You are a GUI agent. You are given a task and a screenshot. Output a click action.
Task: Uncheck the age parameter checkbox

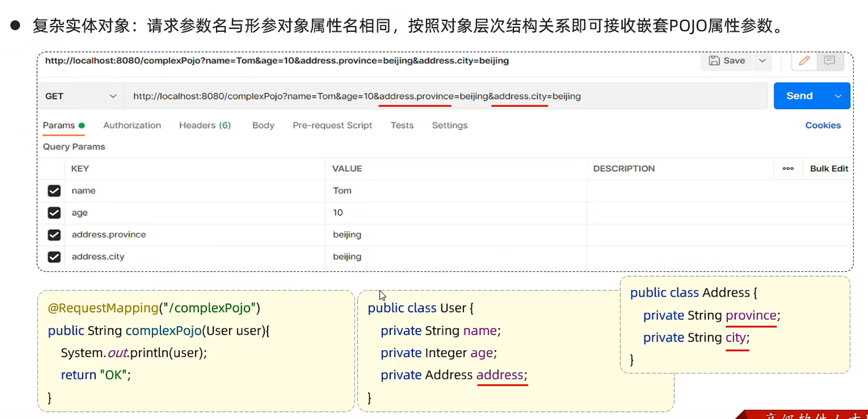coord(54,212)
